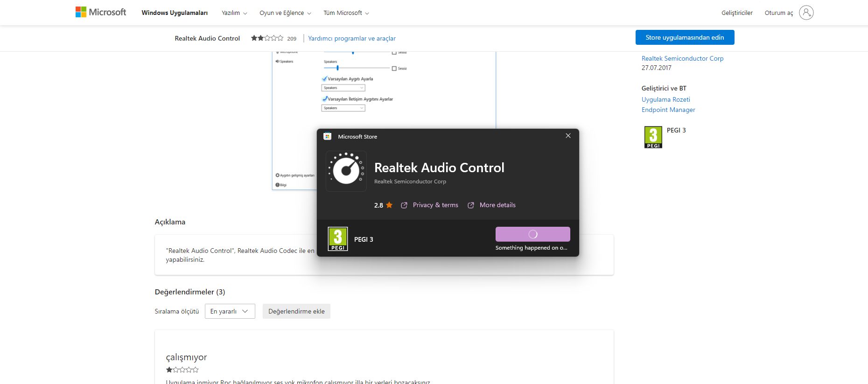The height and width of the screenshot is (384, 868).
Task: Click the app screenshot thumbnail
Action: [x=384, y=120]
